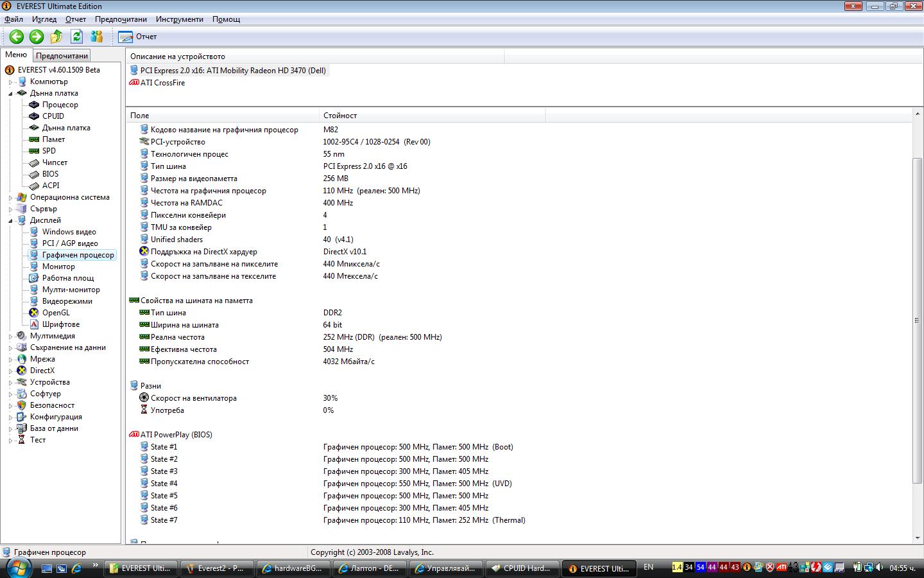Screen dimensions: 924x578
Task: Open the Отчет menu in menu bar
Action: (76, 19)
